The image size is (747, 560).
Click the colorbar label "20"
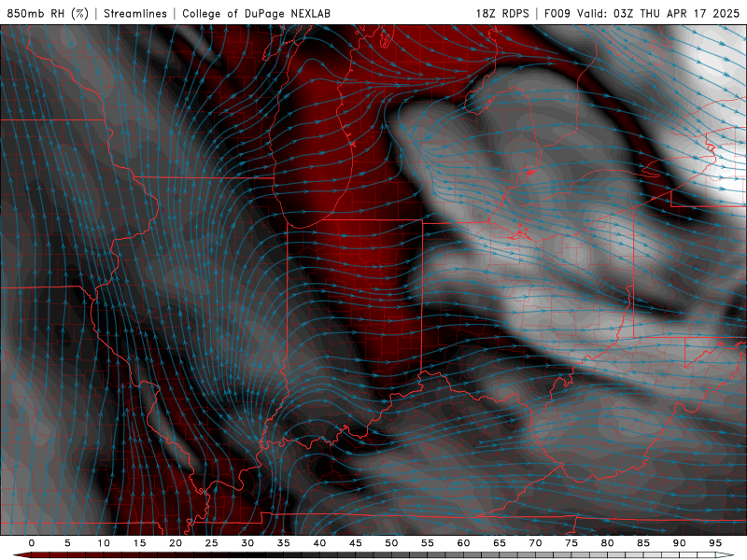pyautogui.click(x=176, y=543)
